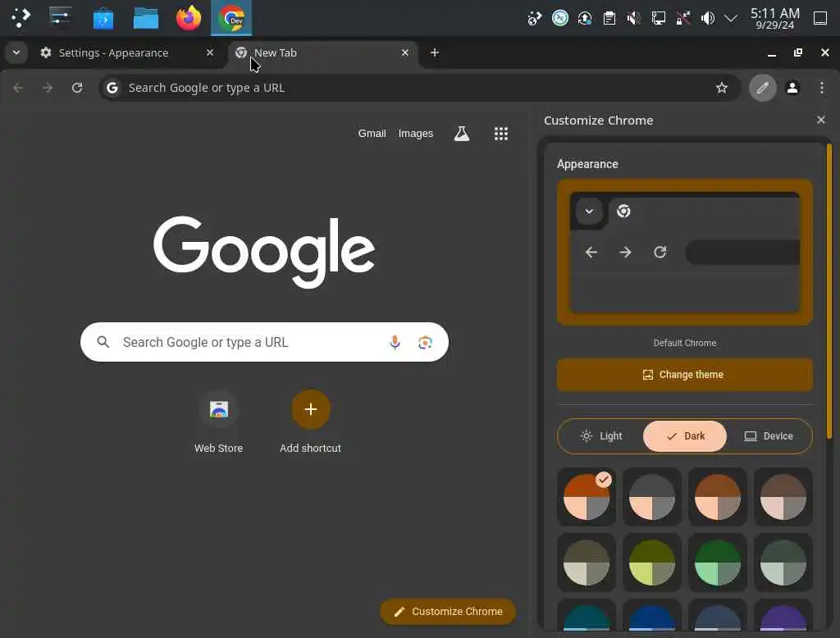This screenshot has width=840, height=638.
Task: Choose the brown-peach color swatch
Action: coord(717,497)
